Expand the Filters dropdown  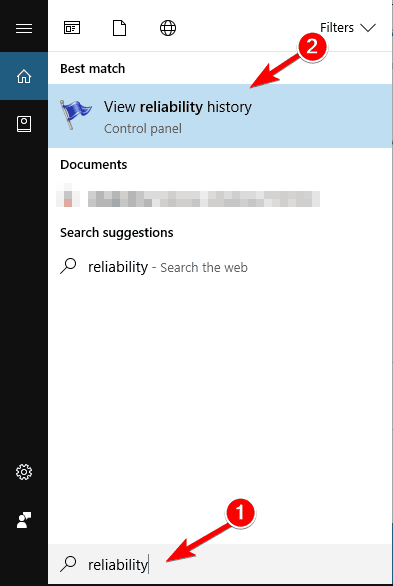coord(348,28)
